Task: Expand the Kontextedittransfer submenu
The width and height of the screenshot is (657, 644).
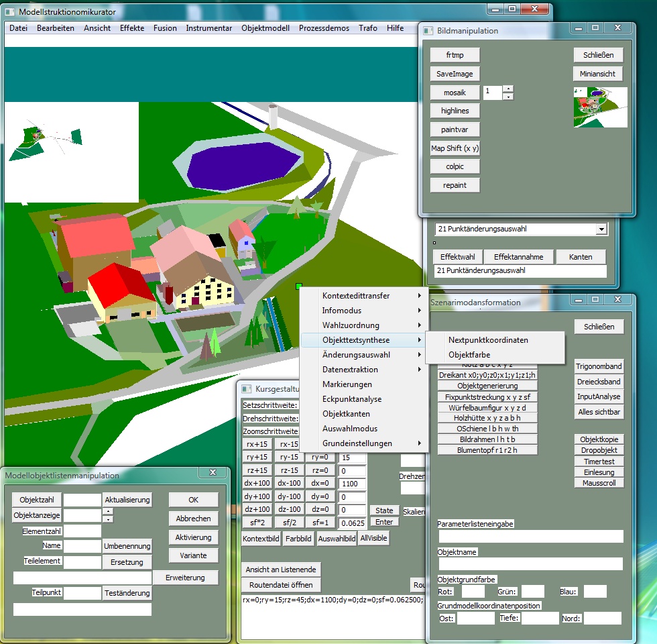Action: click(363, 296)
